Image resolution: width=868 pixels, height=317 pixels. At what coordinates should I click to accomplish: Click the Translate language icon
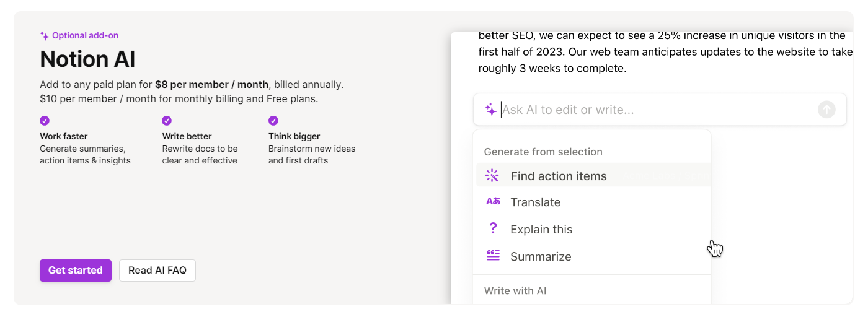pos(493,202)
